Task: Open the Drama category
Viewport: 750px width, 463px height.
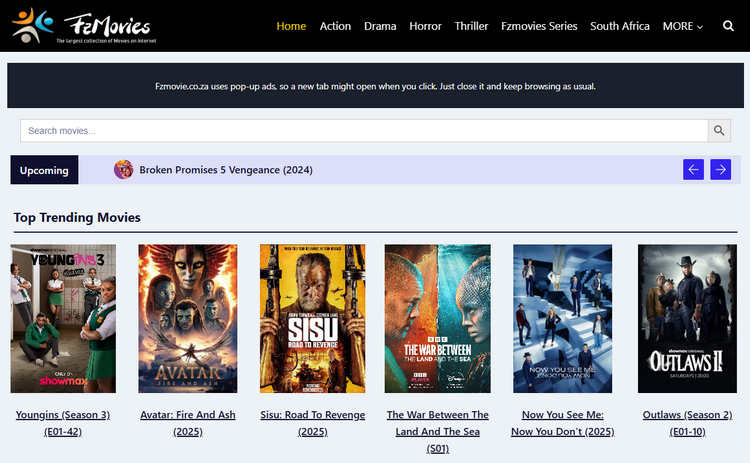Action: (380, 26)
